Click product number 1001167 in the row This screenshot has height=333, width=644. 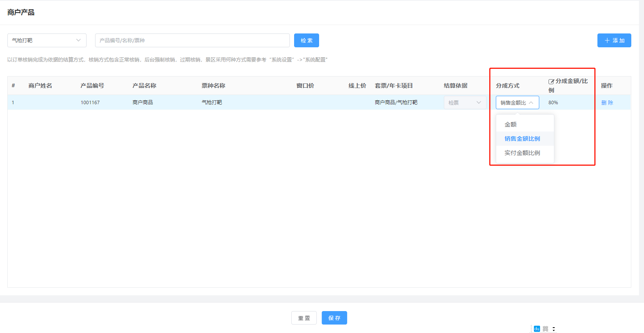point(90,103)
